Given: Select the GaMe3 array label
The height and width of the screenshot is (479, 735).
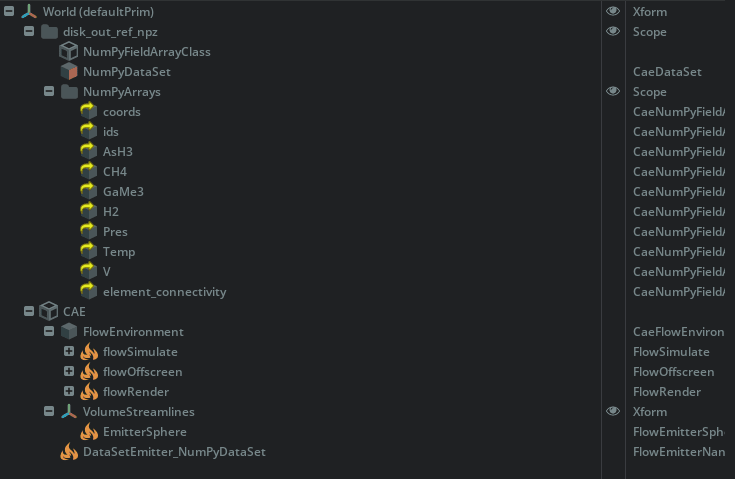Looking at the screenshot, I should [123, 192].
